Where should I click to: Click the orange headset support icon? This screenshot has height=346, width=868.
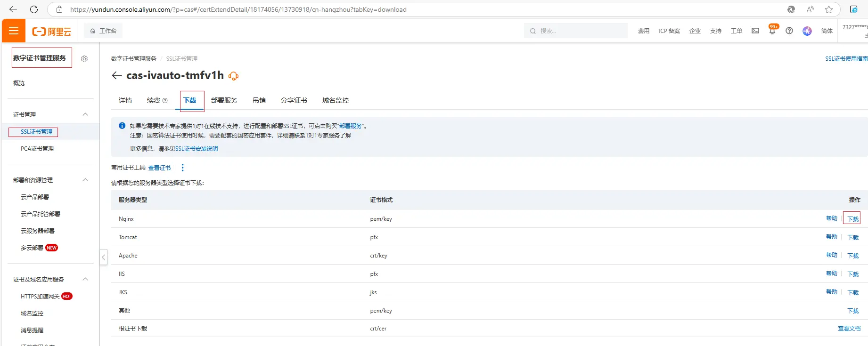click(x=233, y=76)
